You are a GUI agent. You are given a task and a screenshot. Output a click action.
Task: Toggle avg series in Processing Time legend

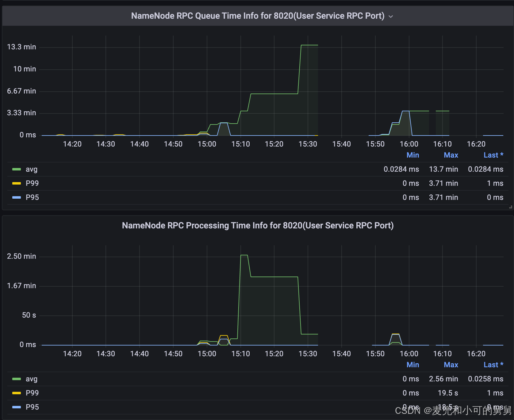tap(32, 379)
